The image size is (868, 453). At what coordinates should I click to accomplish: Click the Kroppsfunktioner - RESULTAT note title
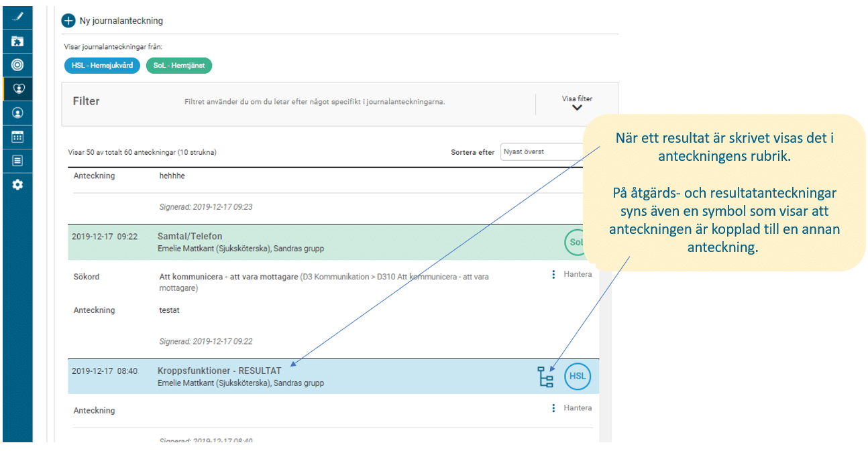[219, 371]
